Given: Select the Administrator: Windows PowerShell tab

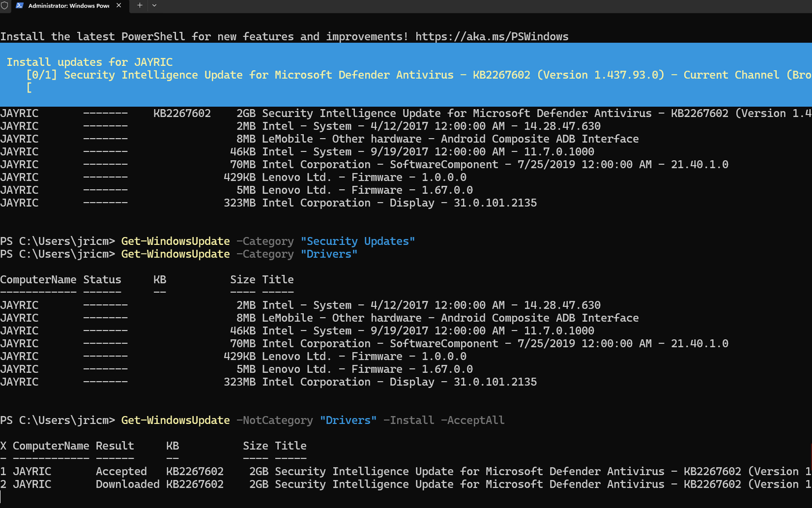Looking at the screenshot, I should tap(68, 6).
